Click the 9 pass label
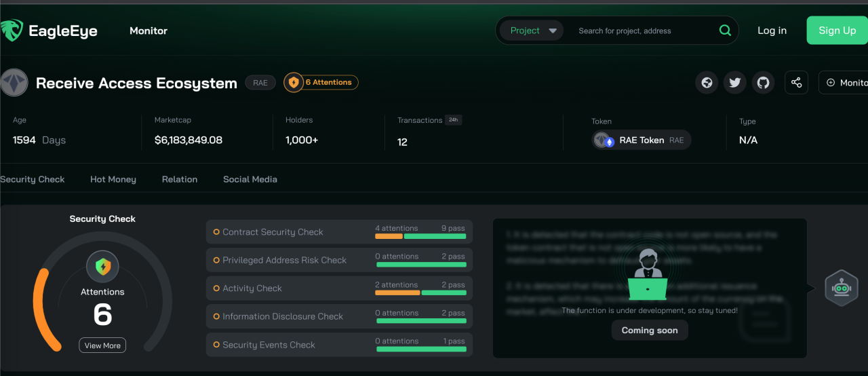Screen dimensions: 868x376 tap(454, 228)
